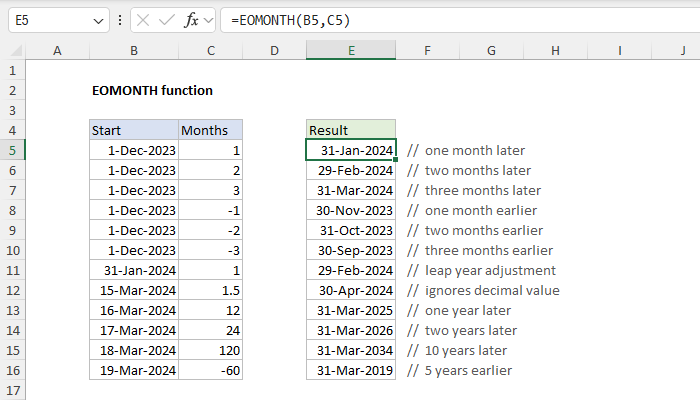Image resolution: width=700 pixels, height=400 pixels.
Task: Click the 'Result' header cell
Action: coord(351,130)
